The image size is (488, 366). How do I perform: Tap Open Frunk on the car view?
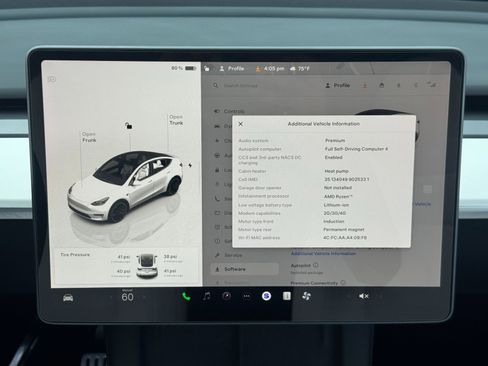coord(89,137)
